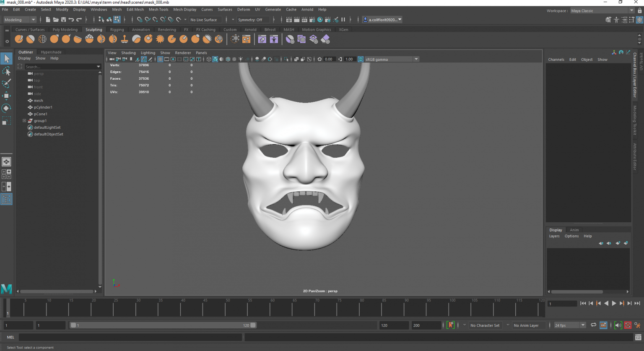Collapse the group1 item in the Outliner
The image size is (644, 351).
[24, 120]
